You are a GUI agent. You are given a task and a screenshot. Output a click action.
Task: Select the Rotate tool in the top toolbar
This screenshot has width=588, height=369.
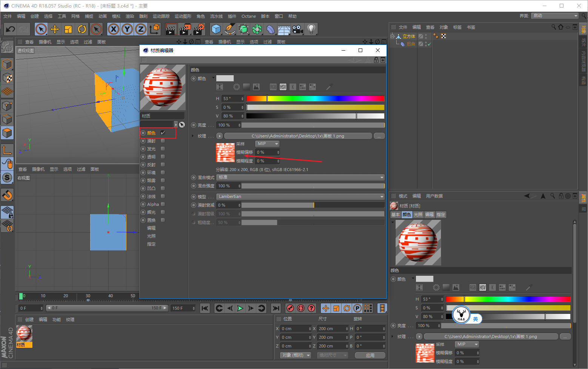82,29
